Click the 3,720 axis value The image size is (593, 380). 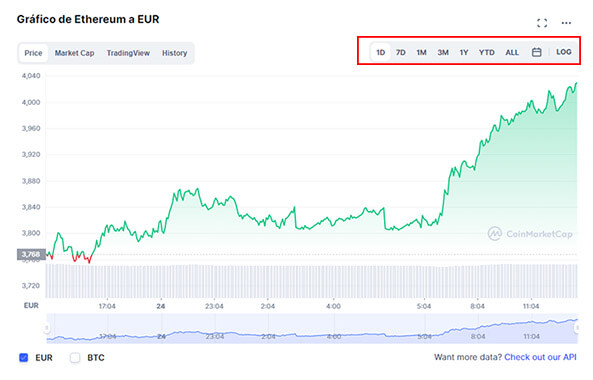click(31, 285)
